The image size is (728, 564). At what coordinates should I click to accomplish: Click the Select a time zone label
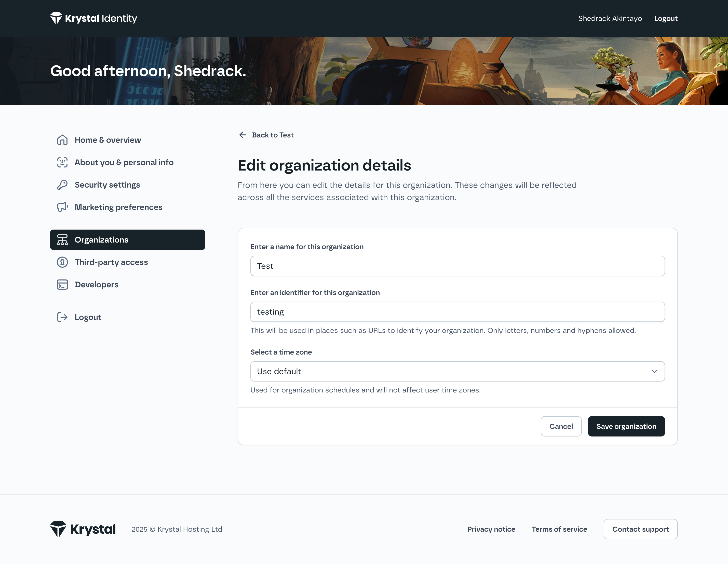click(x=281, y=352)
